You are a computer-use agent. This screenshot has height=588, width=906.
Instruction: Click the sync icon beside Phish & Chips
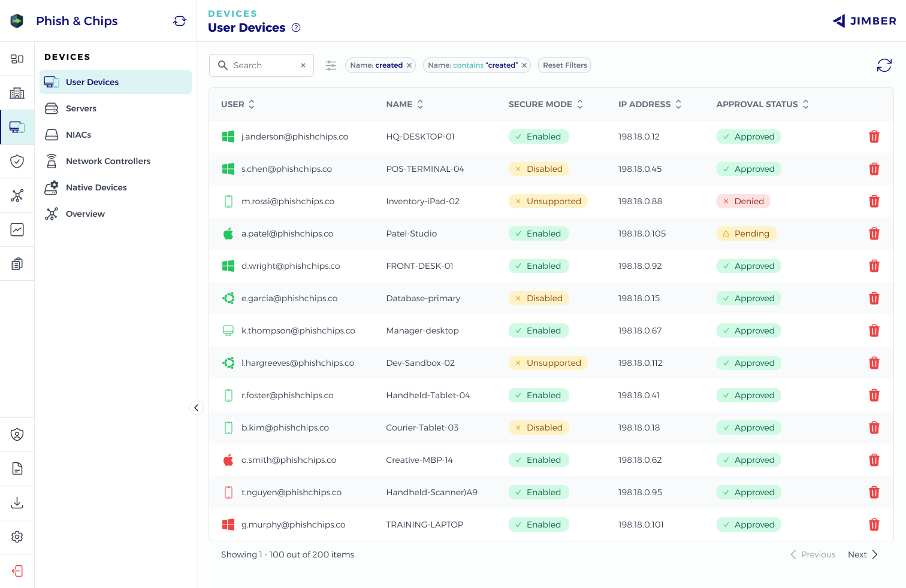click(180, 21)
